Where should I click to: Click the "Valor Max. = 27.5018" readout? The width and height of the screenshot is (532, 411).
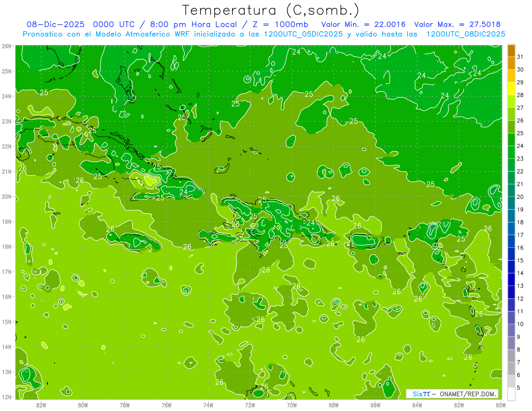coord(458,24)
